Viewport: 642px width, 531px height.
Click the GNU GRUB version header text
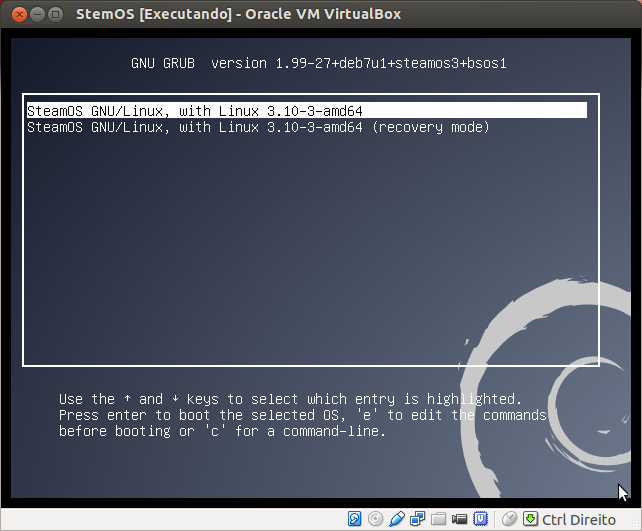coord(319,63)
